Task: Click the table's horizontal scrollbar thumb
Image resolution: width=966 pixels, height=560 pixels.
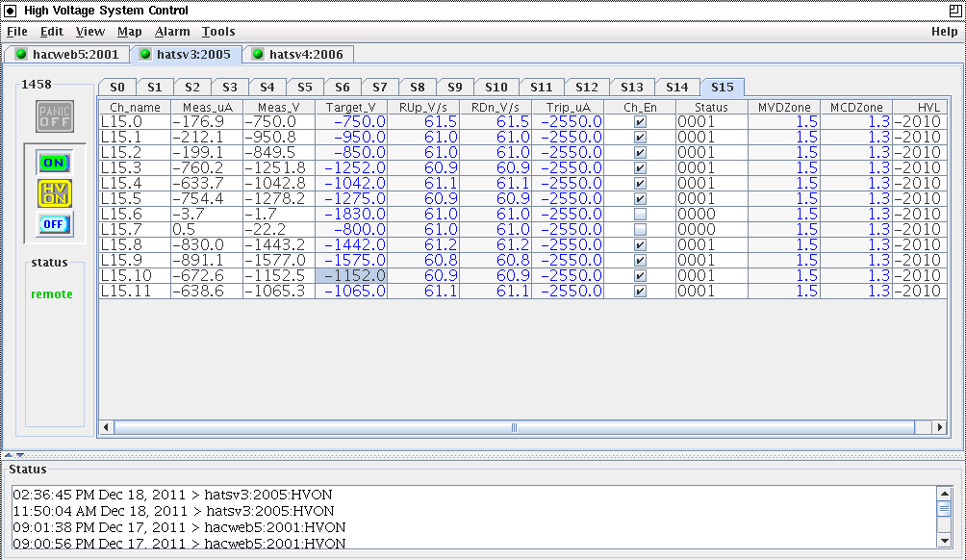Action: (x=515, y=427)
